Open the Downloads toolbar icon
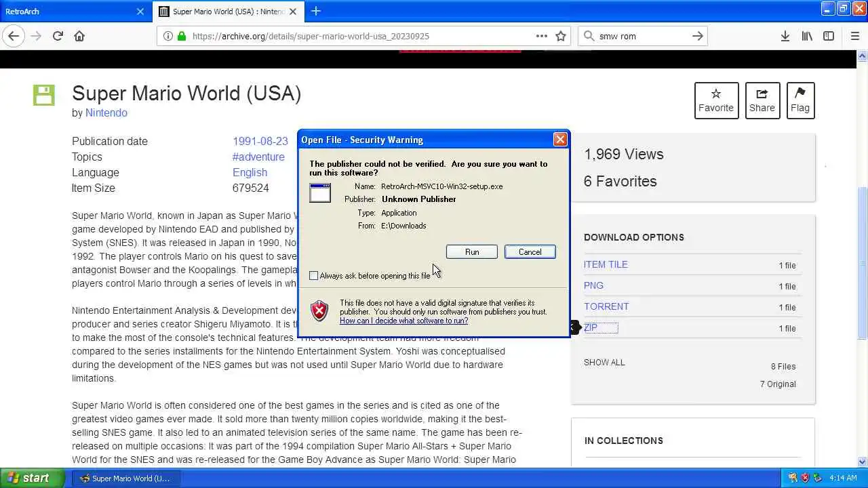Screen dimensions: 868x488 tap(785, 36)
